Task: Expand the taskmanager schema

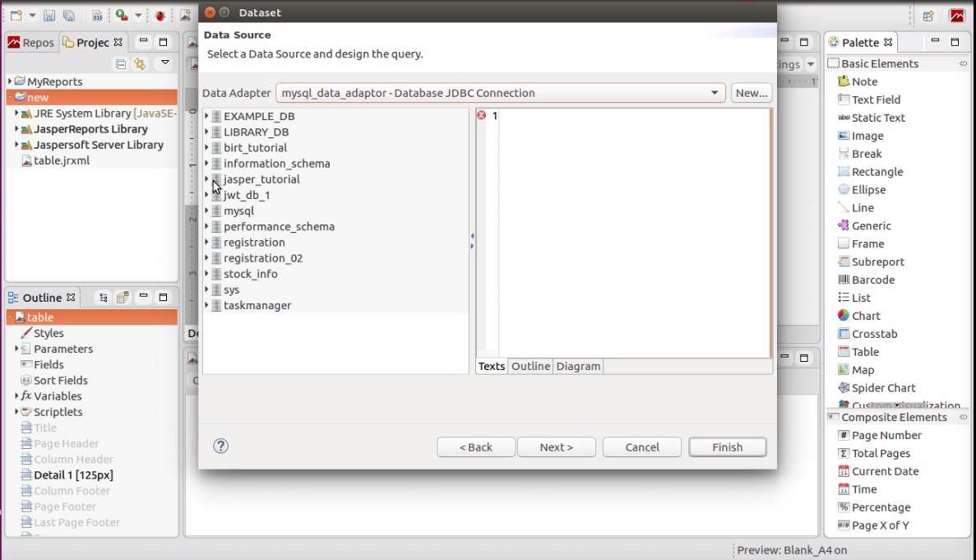Action: click(x=206, y=306)
